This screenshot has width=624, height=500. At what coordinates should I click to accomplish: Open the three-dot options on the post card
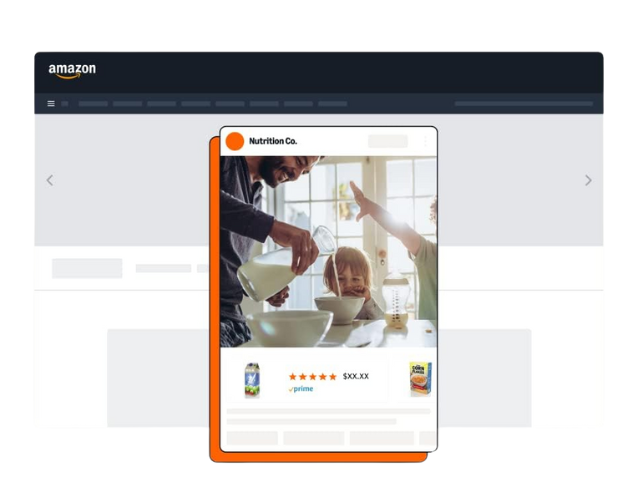coord(425,141)
